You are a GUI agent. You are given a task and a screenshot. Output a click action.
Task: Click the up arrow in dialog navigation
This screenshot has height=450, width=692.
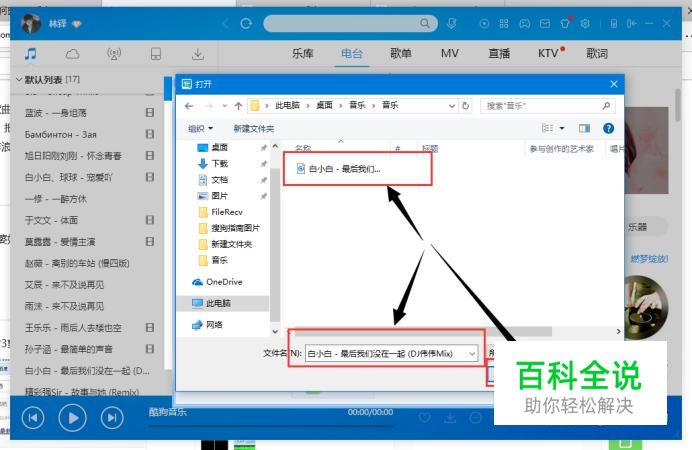pyautogui.click(x=238, y=106)
